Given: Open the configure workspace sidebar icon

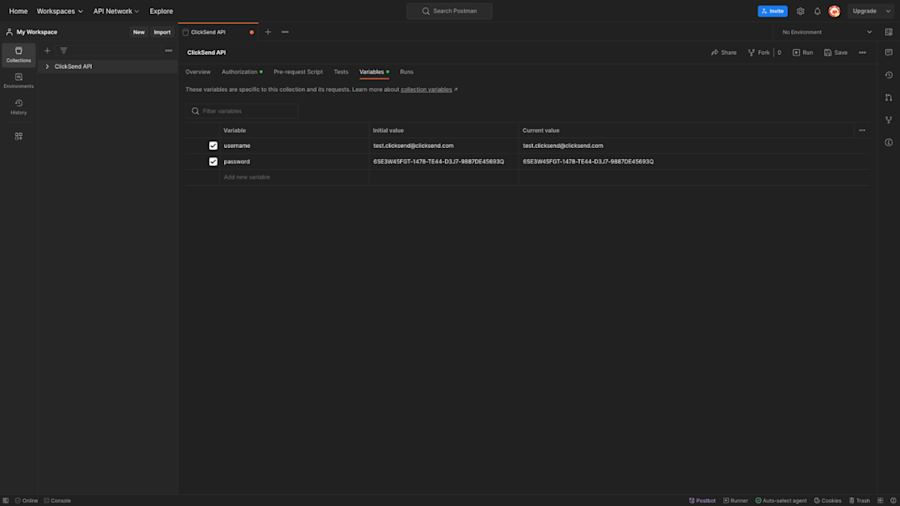Looking at the screenshot, I should point(18,136).
